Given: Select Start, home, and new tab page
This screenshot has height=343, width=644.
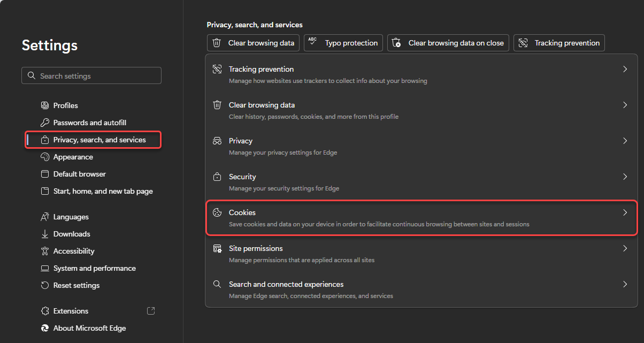Looking at the screenshot, I should point(103,191).
